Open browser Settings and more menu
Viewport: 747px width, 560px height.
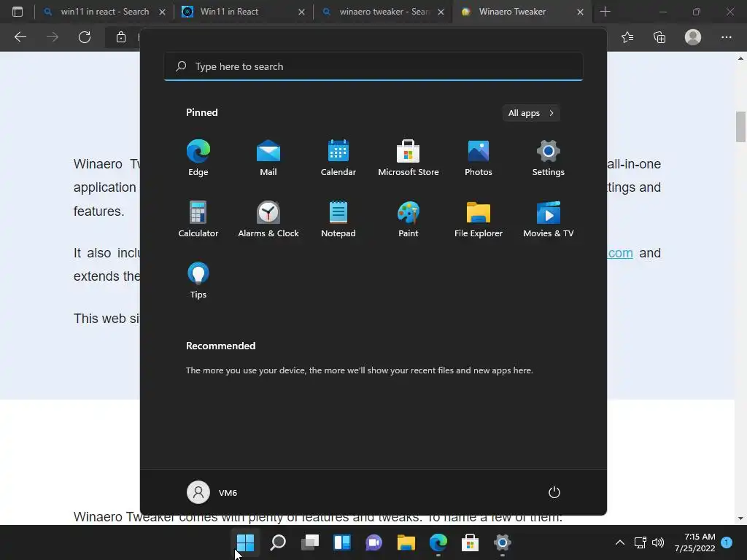pyautogui.click(x=726, y=37)
